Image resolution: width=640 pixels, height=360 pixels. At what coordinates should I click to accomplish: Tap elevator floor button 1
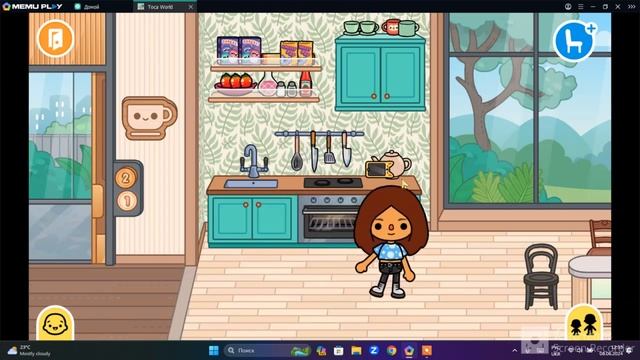point(127,201)
